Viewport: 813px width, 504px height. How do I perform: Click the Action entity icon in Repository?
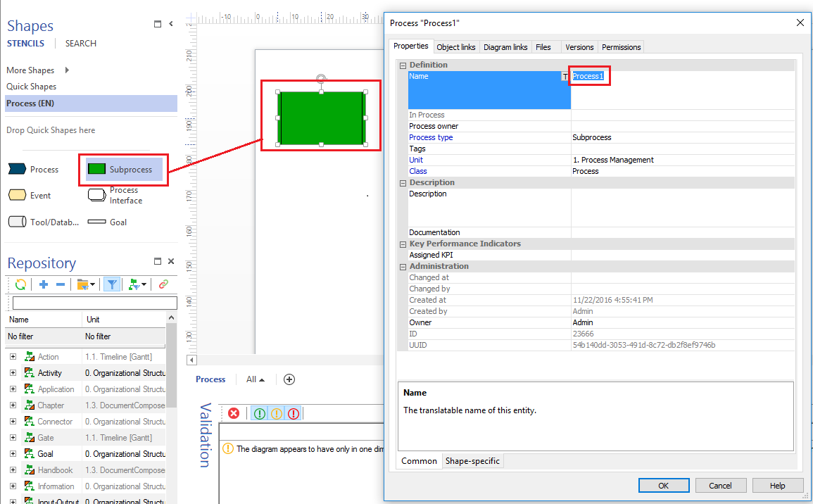(30, 357)
